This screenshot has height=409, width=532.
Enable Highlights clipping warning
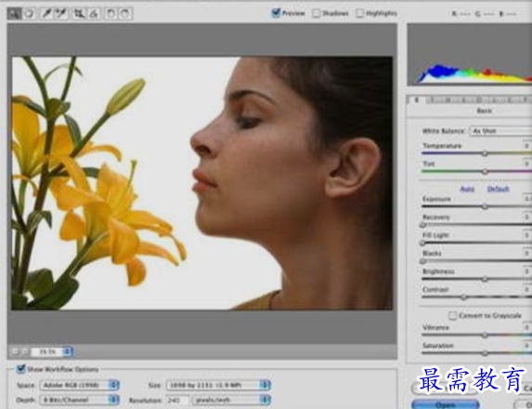pos(359,13)
